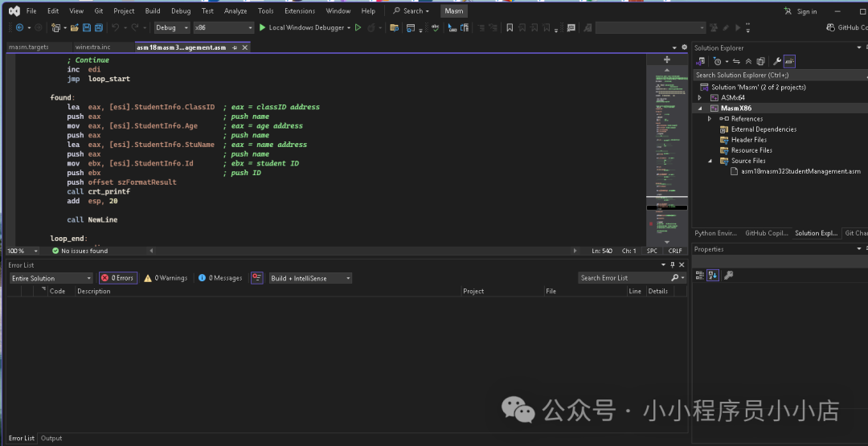Toggle the 0 Warnings filter
This screenshot has width=868, height=446.
[x=165, y=278]
